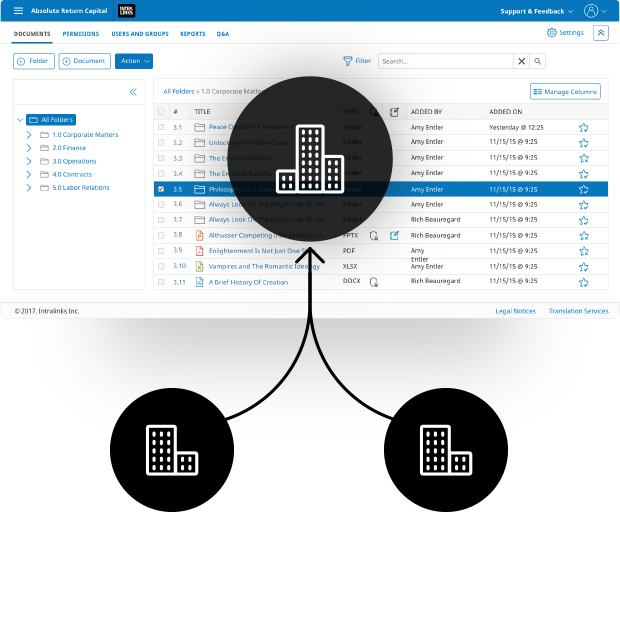Click the Filter funnel icon

coord(348,61)
